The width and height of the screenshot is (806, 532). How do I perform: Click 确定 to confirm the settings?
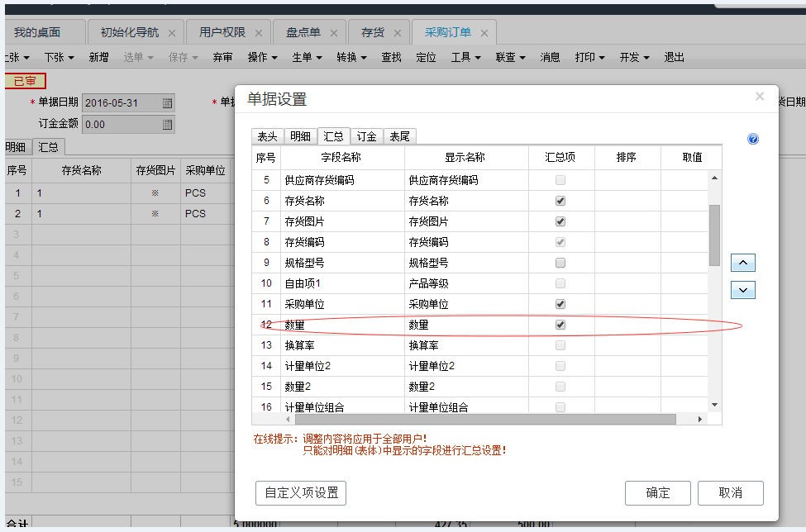tap(657, 492)
